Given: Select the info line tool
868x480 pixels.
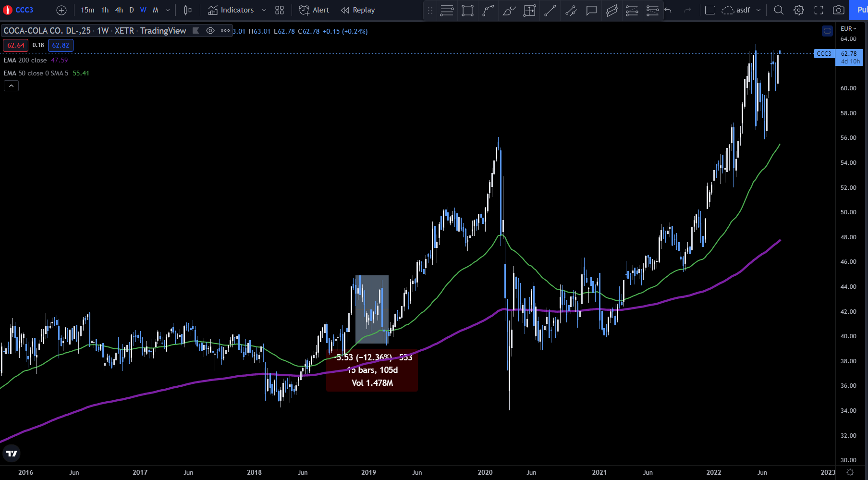Looking at the screenshot, I should (571, 10).
